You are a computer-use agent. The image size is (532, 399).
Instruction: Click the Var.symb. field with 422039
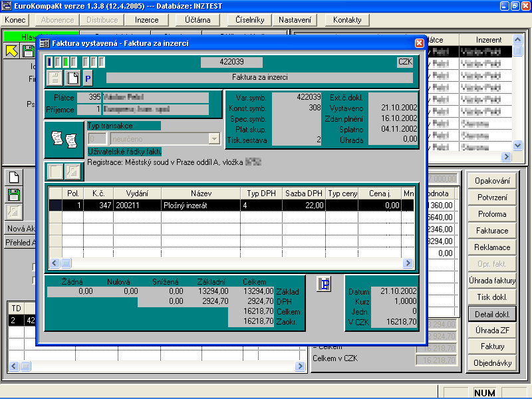tap(297, 97)
